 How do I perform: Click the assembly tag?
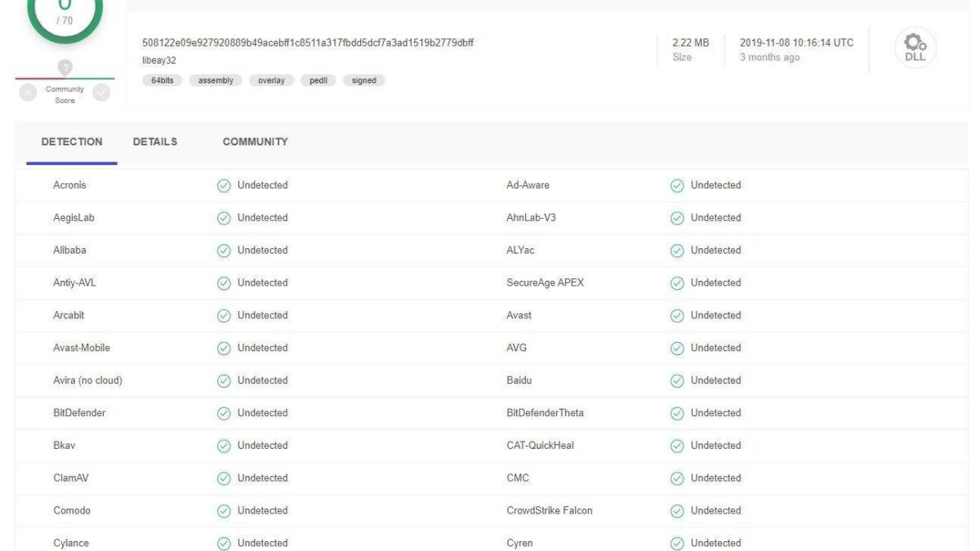click(x=216, y=81)
